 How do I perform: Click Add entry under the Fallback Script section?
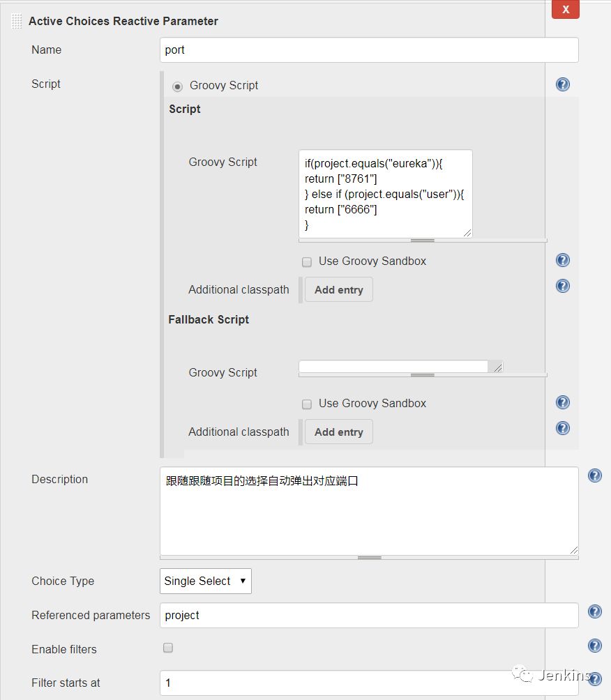[339, 432]
